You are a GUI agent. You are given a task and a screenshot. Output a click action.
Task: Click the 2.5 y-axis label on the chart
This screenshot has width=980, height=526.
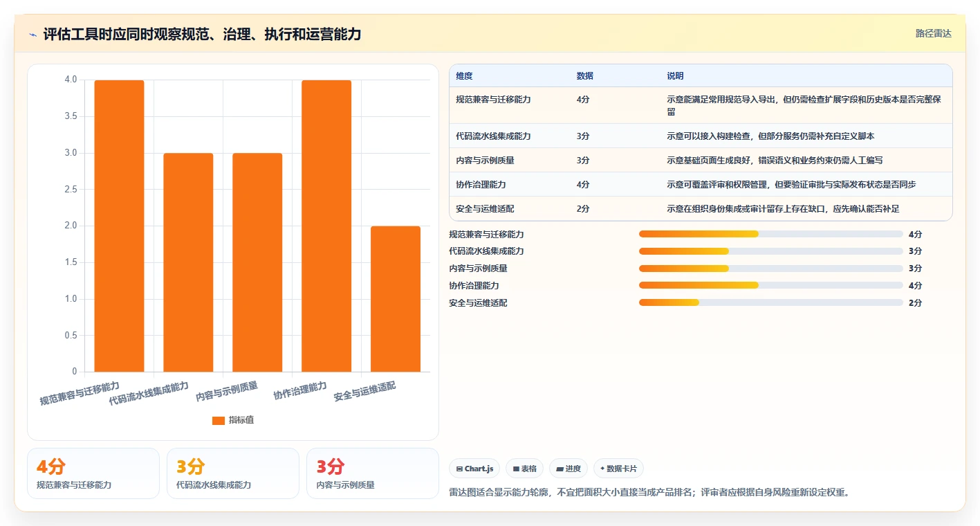pos(71,189)
